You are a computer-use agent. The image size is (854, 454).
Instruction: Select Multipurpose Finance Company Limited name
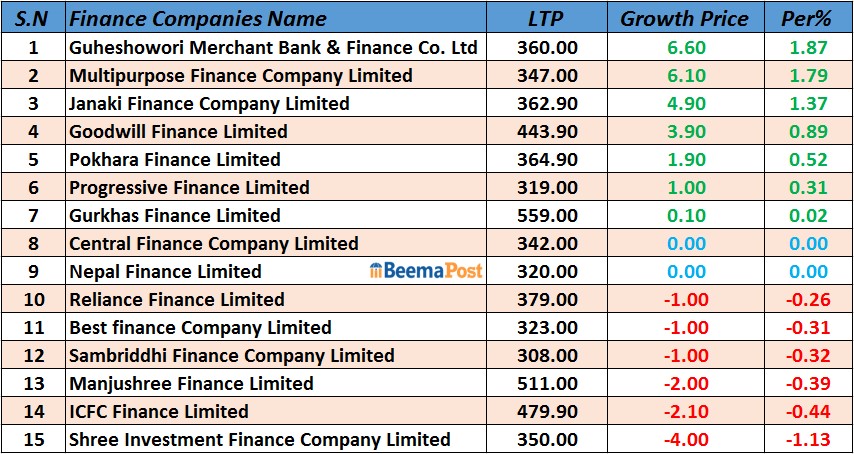click(240, 75)
